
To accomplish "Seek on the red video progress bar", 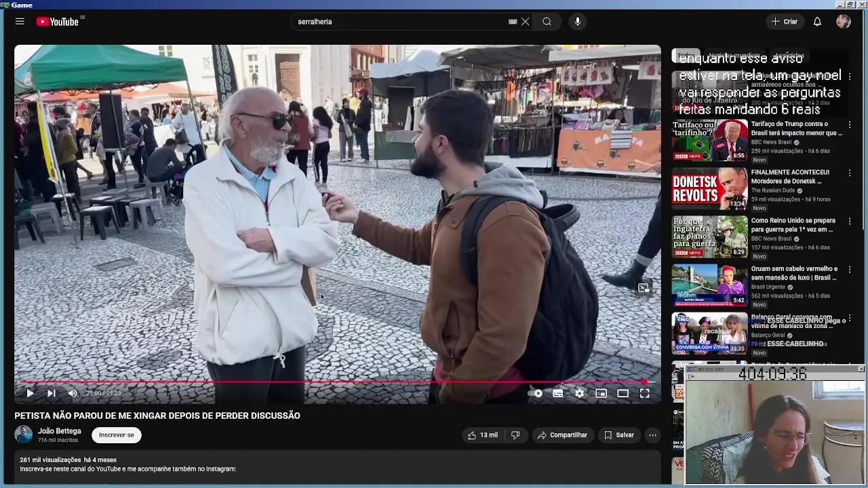I will (x=337, y=382).
